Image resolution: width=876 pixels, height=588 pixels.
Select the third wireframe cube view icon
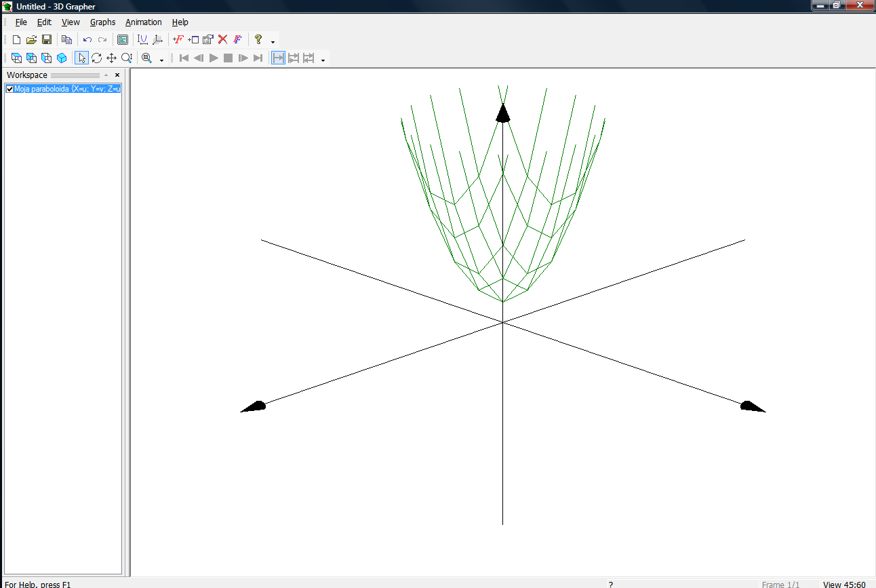(x=46, y=58)
